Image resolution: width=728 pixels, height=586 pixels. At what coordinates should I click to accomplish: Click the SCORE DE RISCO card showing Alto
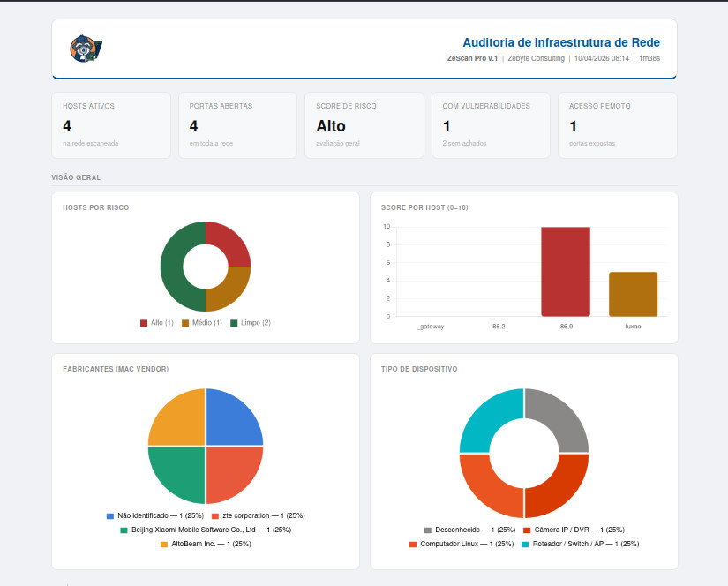click(364, 124)
